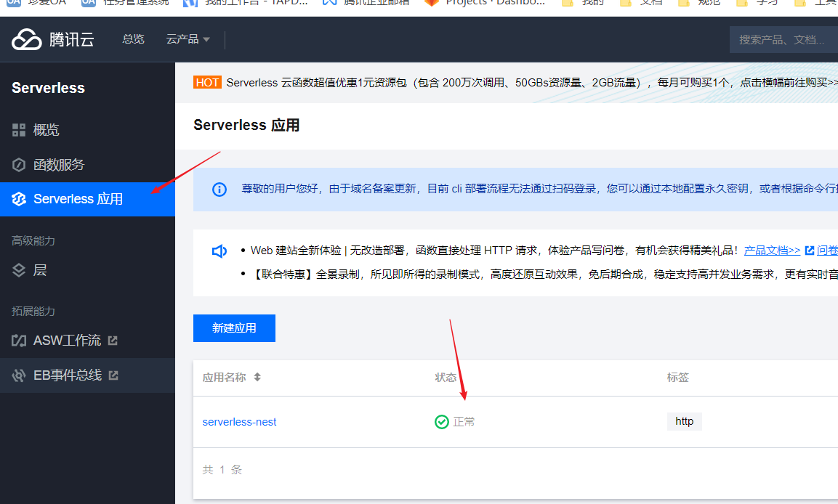Screen dimensions: 838x504
Task: Click the EB事件总线 icon
Action: coord(19,375)
